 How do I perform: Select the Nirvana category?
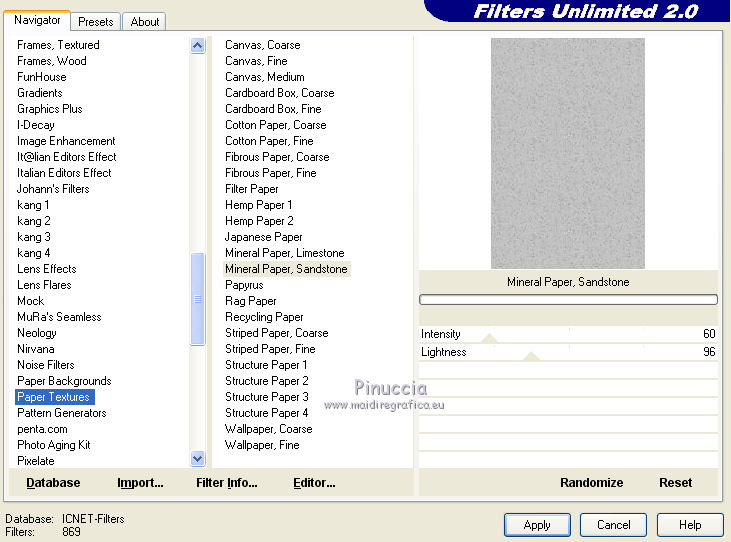35,349
